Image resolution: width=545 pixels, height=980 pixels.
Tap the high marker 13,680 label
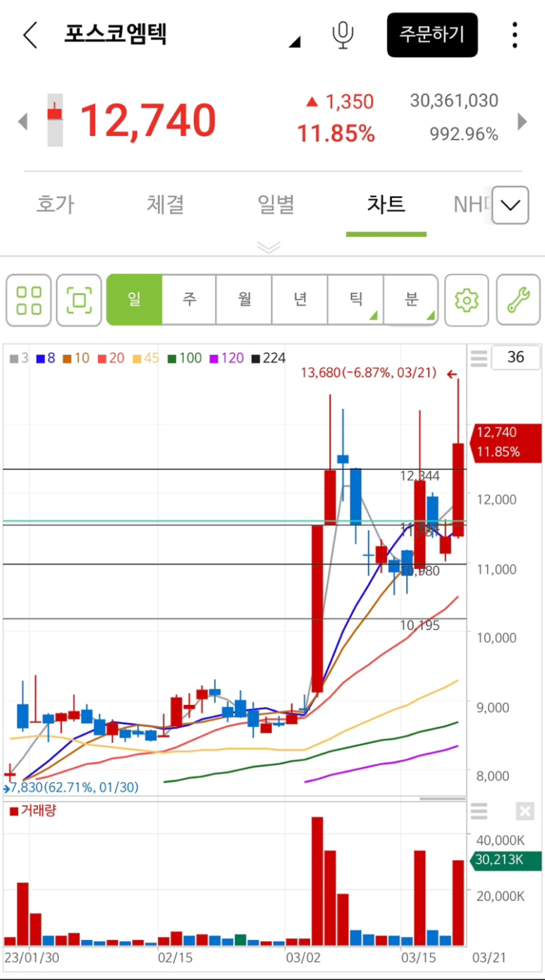[368, 372]
